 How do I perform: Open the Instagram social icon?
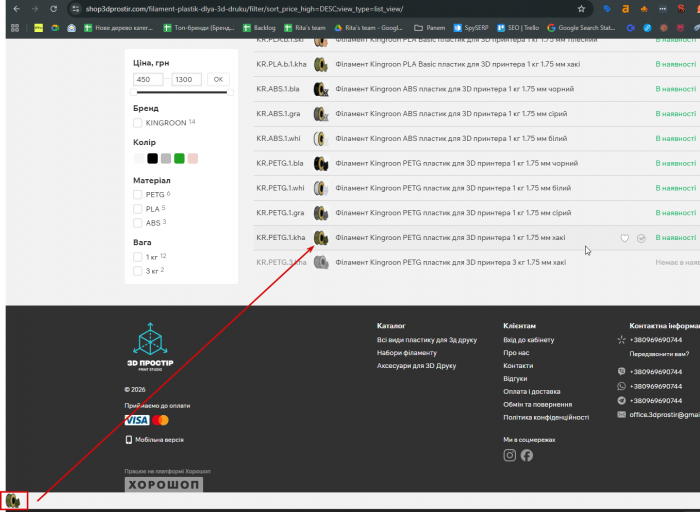(x=509, y=455)
